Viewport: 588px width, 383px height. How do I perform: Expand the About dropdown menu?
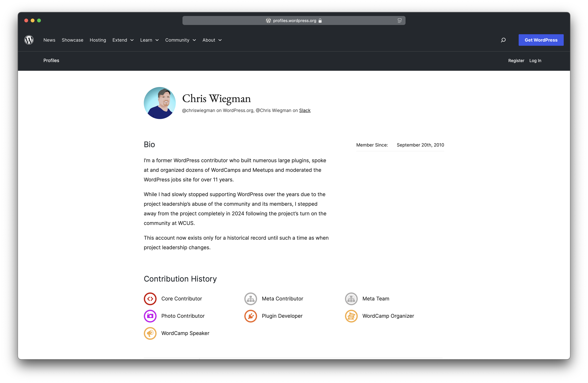pos(212,40)
